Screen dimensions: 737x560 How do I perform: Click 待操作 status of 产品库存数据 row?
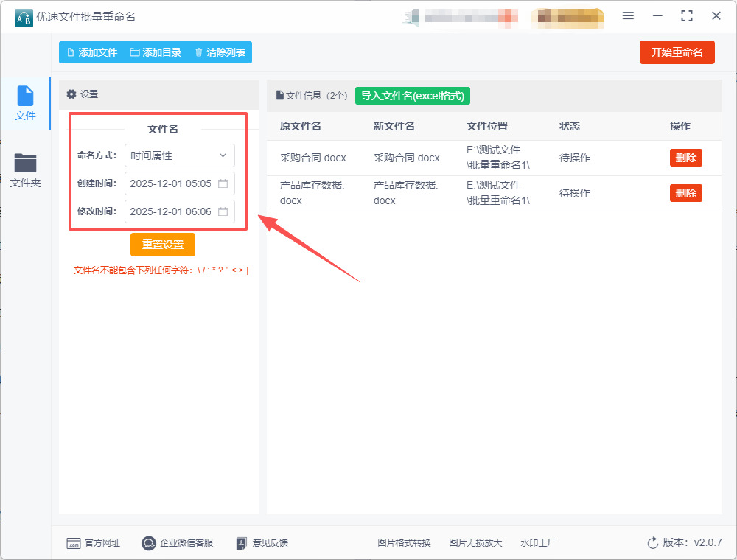click(x=575, y=193)
